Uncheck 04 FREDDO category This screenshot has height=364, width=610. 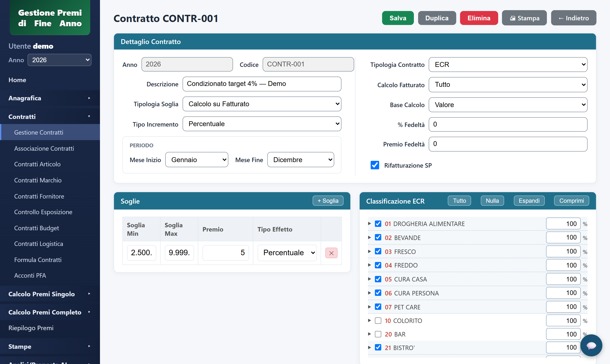(x=378, y=265)
